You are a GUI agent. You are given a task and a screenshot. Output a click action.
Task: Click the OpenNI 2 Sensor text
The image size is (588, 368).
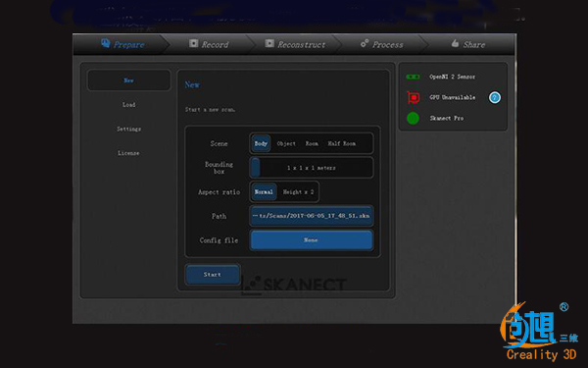[452, 77]
